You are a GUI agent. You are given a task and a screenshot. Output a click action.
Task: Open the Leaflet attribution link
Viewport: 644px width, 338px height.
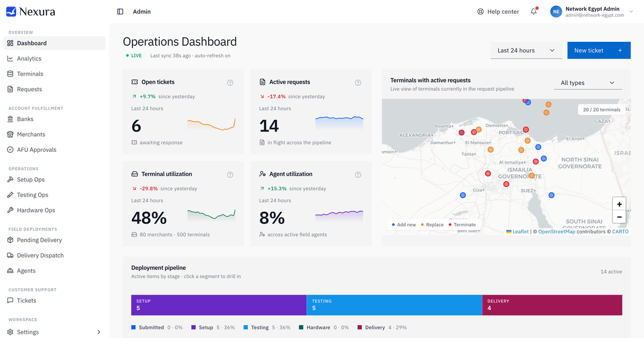(517, 232)
